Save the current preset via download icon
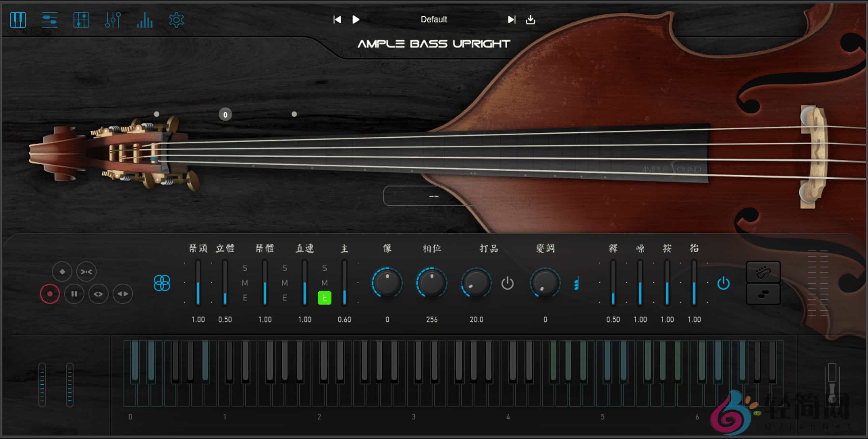The width and height of the screenshot is (868, 439). click(x=531, y=20)
